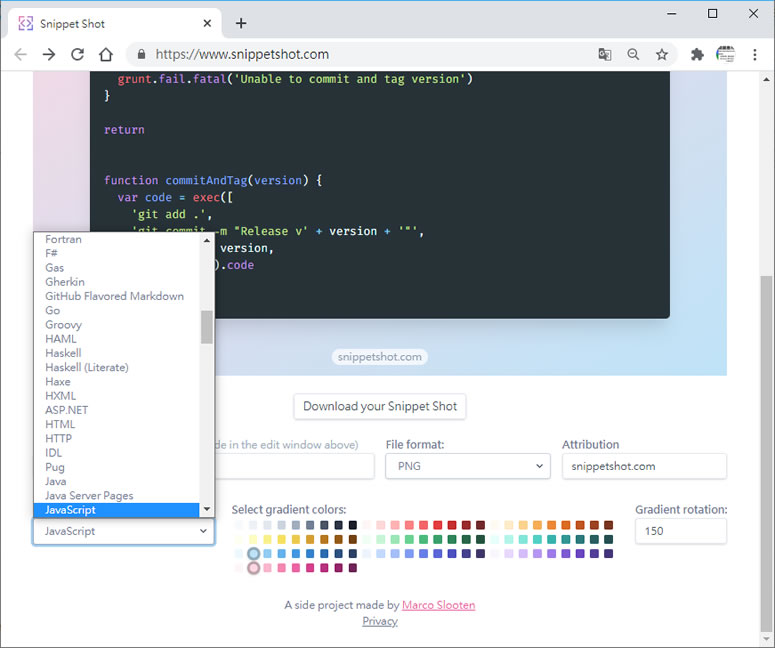Go to the browser home page icon
Screen dimensions: 775x648
pyautogui.click(x=106, y=54)
